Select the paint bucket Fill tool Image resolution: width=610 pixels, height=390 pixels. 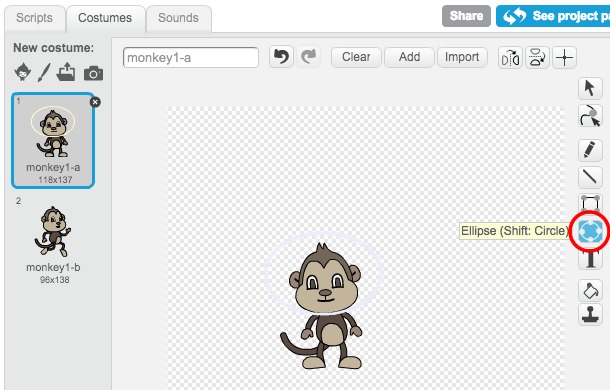coord(590,290)
